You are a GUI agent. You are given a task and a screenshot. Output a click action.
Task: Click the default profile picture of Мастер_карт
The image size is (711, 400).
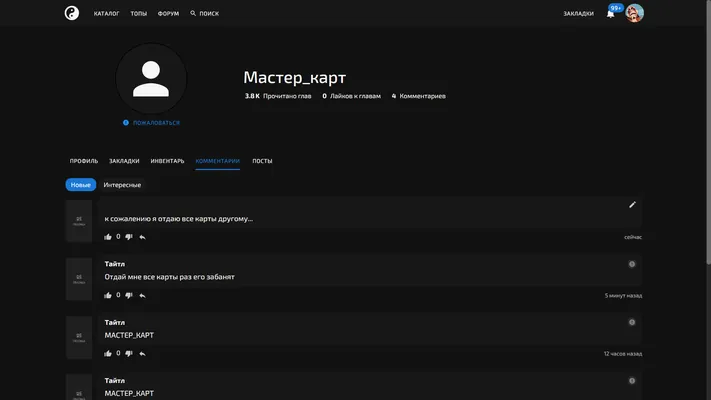(x=151, y=78)
